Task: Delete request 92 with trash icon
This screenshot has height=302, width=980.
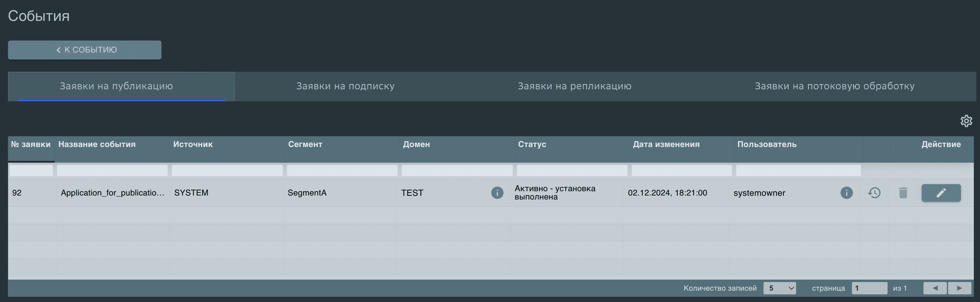Action: tap(903, 193)
